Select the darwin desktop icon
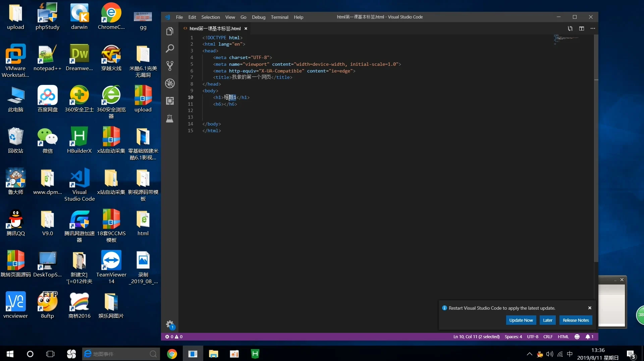Screen dimensions: 644x361 pos(79,16)
